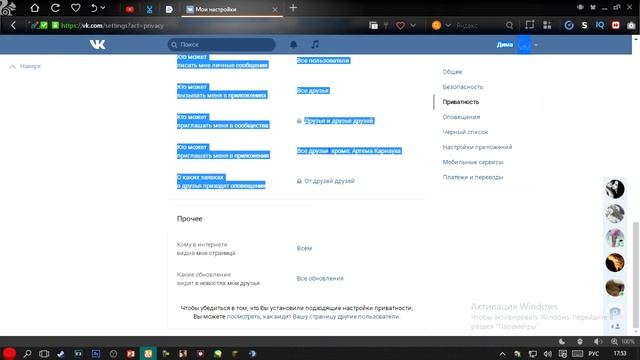This screenshot has width=640, height=360.
Task: Switch to the YouTube pinned tab
Action: 130,9
